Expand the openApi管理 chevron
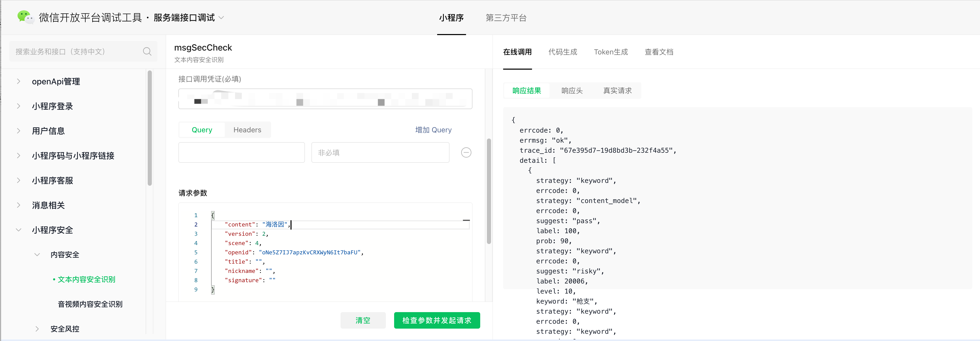980x341 pixels. 18,82
